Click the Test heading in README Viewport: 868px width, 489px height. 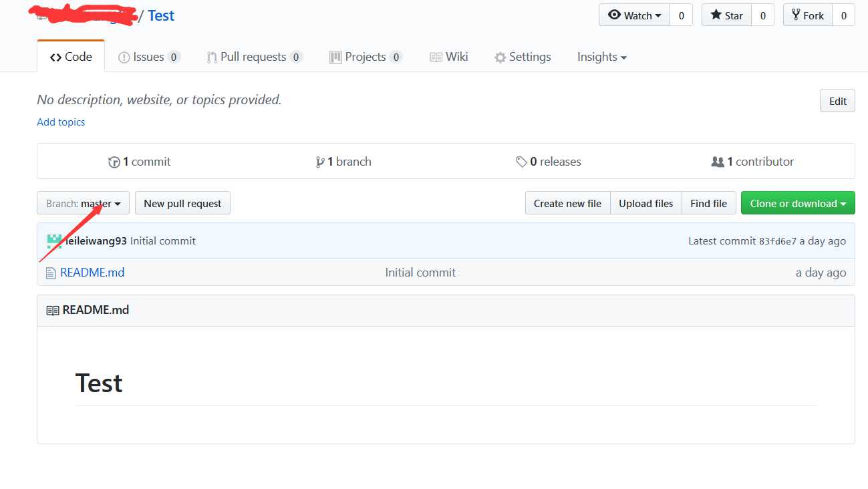[x=99, y=383]
